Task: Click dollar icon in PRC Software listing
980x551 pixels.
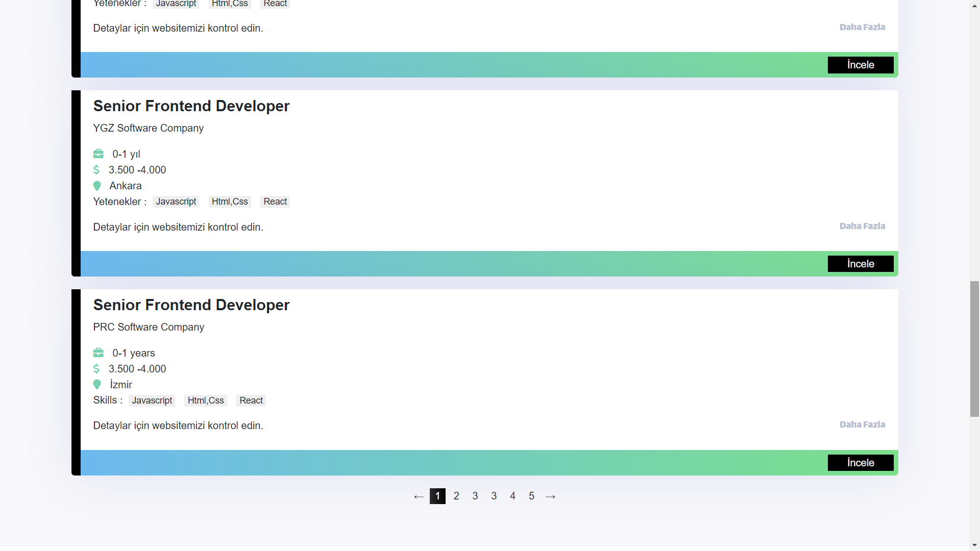Action: coord(96,369)
